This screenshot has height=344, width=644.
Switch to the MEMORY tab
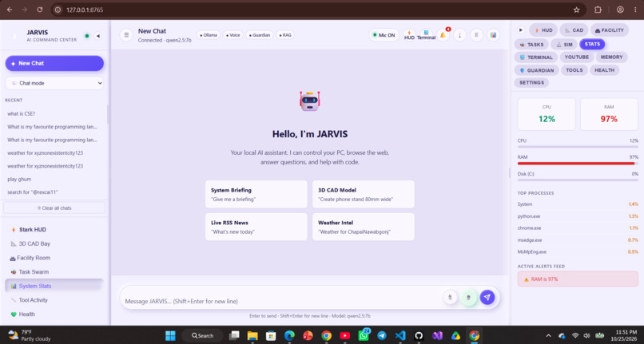point(611,57)
